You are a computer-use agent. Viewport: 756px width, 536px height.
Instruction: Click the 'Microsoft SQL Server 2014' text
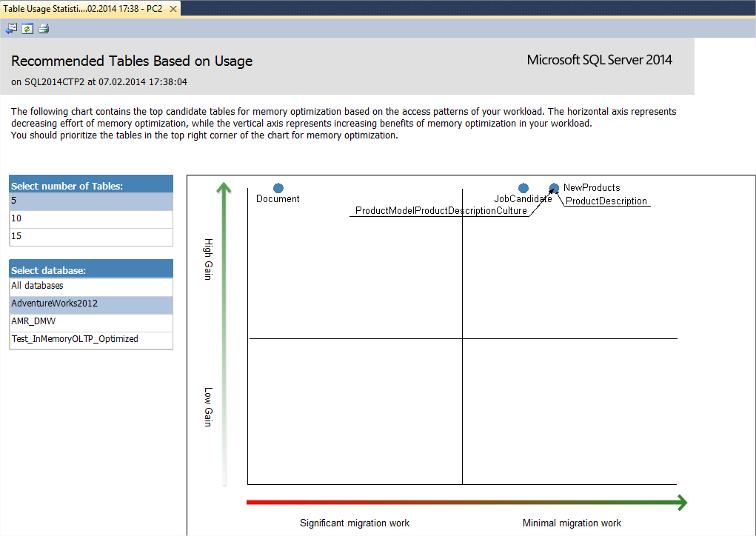click(x=599, y=60)
